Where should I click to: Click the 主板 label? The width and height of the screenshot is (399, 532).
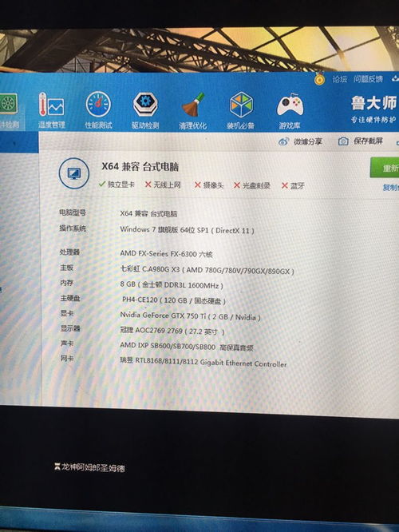pyautogui.click(x=66, y=268)
